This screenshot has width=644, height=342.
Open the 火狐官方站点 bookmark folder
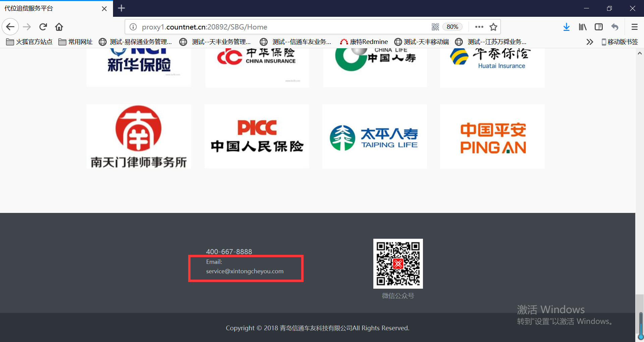[x=29, y=42]
